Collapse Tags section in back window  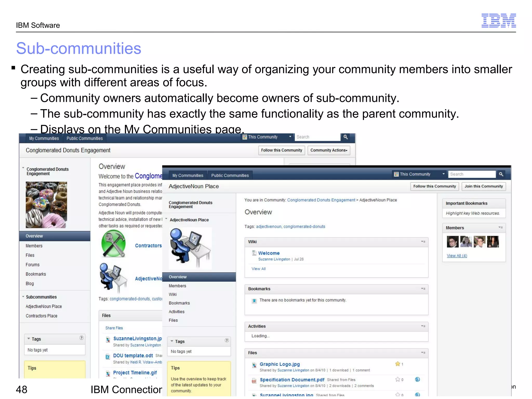point(29,339)
